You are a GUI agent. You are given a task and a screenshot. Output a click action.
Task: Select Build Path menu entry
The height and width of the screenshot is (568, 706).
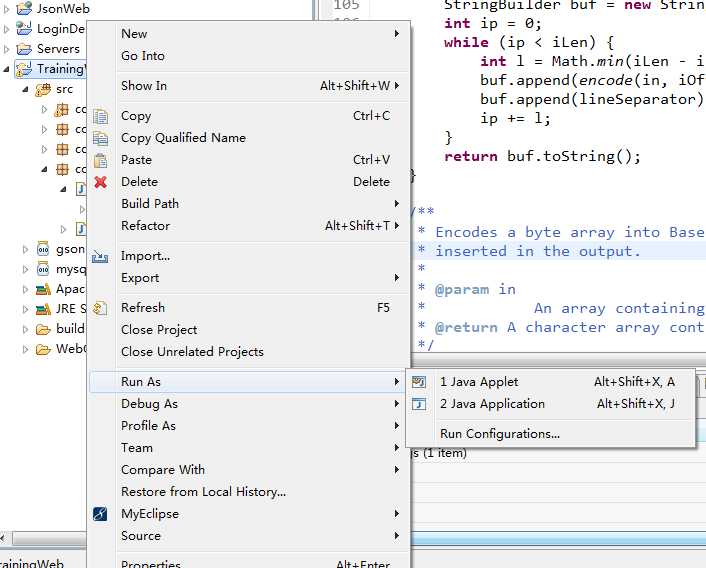[x=250, y=204]
